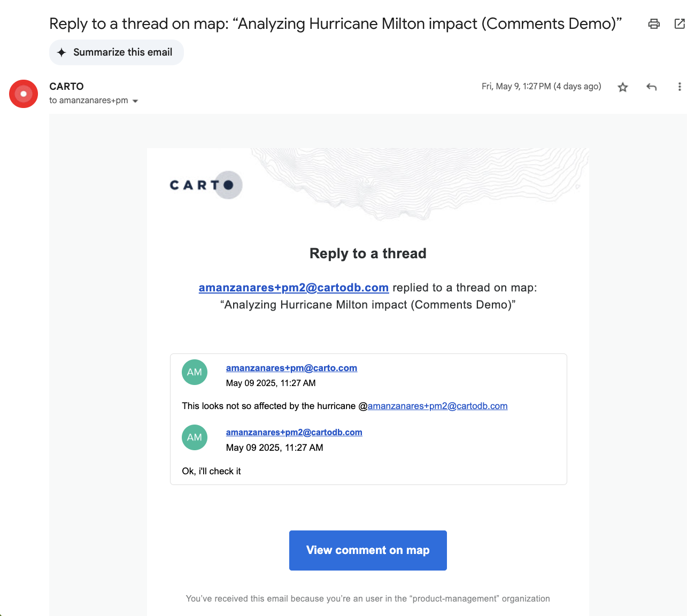Click the @amanzanares+pm2@cartodb.com mention in the comment

coord(437,406)
